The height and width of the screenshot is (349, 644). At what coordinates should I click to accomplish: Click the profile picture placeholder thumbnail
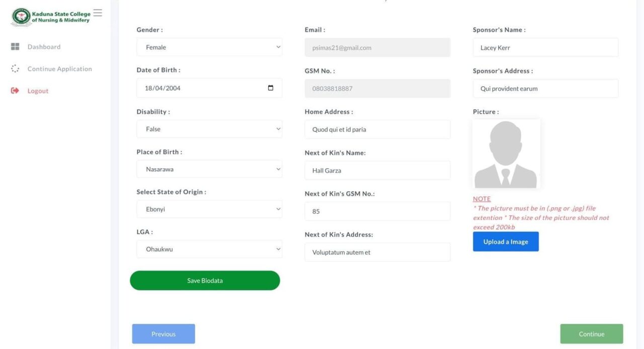point(506,154)
